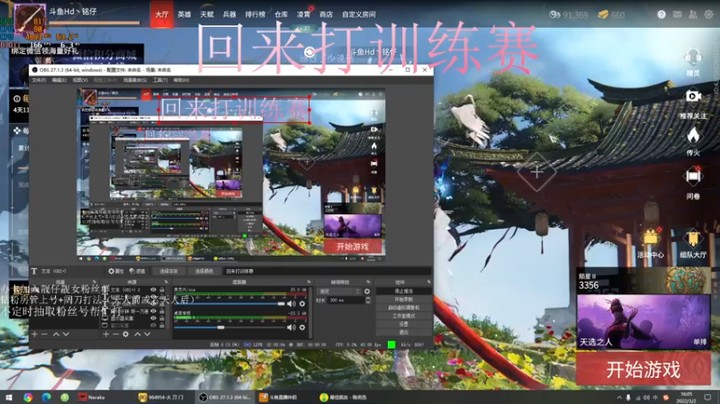
Task: Open 桌面音频 channel gear settings
Action: pos(302,327)
